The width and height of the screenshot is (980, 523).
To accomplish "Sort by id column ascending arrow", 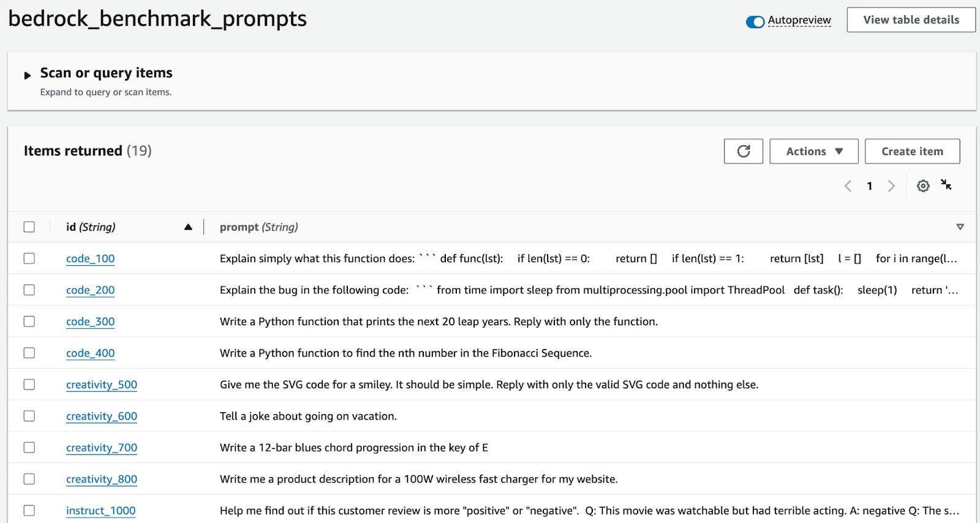I will [x=188, y=227].
